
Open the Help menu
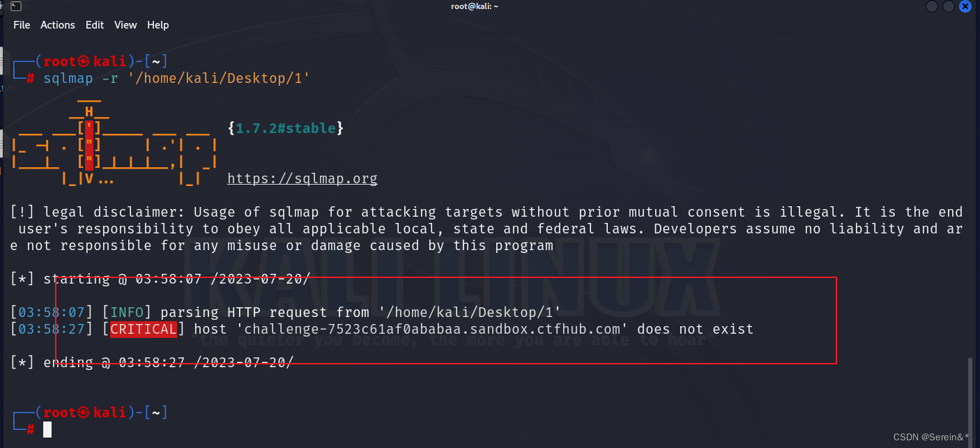[x=158, y=25]
